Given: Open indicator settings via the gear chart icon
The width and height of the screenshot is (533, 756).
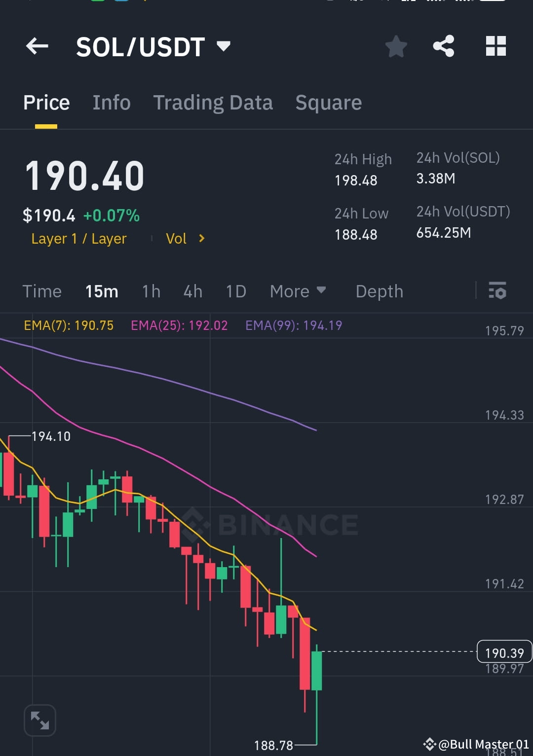Looking at the screenshot, I should 498,291.
